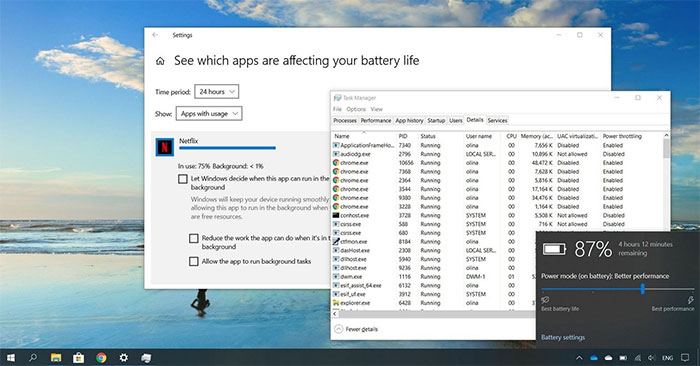Switch to Task Manager taskbar icon
This screenshot has height=366, width=700.
tap(146, 358)
